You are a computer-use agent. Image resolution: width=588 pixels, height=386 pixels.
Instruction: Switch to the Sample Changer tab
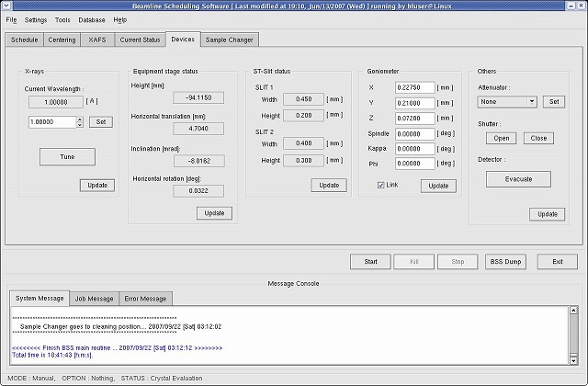[x=230, y=40]
